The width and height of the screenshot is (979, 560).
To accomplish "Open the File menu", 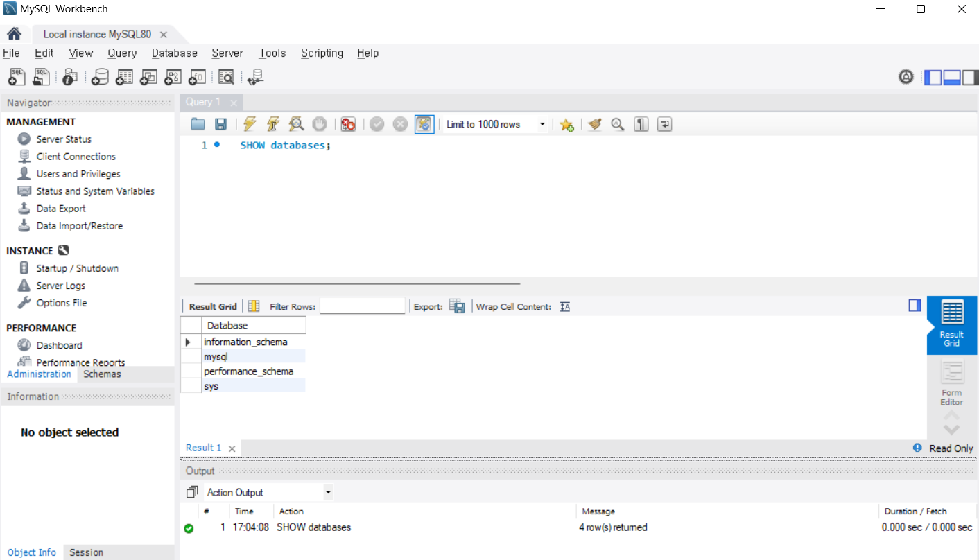I will pos(11,53).
